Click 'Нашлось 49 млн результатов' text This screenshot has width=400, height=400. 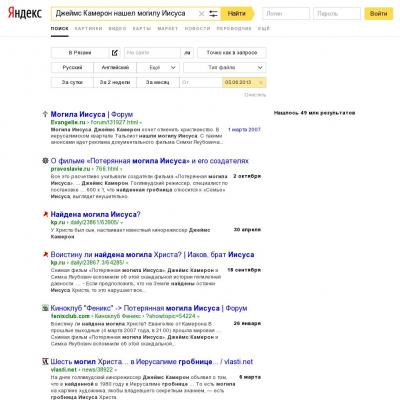314,113
